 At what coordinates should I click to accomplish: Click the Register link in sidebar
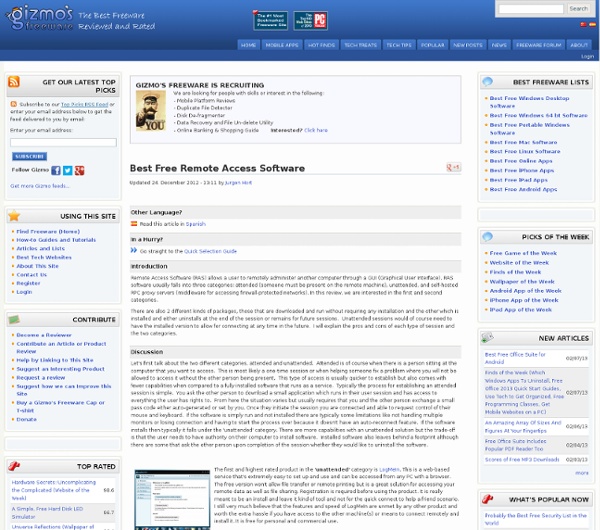coord(28,283)
